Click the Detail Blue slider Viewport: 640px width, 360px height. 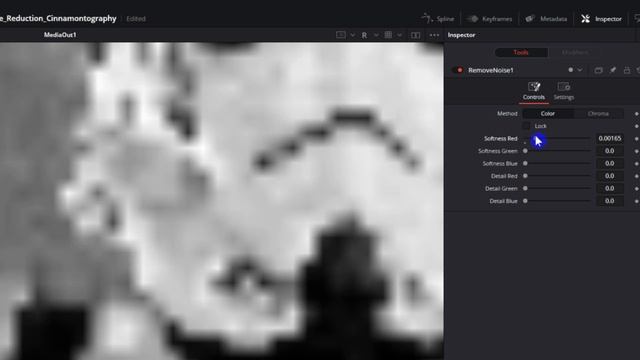pos(558,201)
